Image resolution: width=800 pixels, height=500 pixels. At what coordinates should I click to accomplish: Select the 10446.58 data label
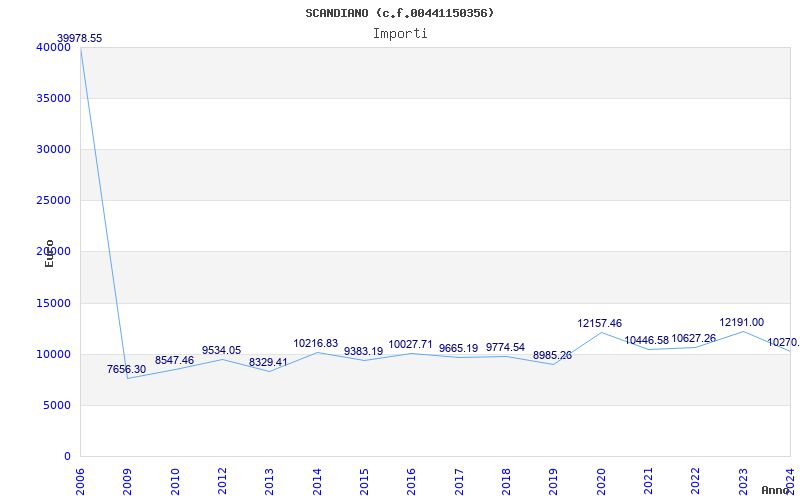(647, 340)
